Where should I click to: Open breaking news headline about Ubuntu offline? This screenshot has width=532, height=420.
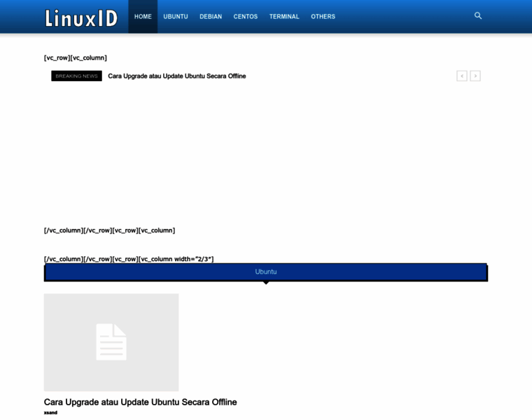pos(177,76)
